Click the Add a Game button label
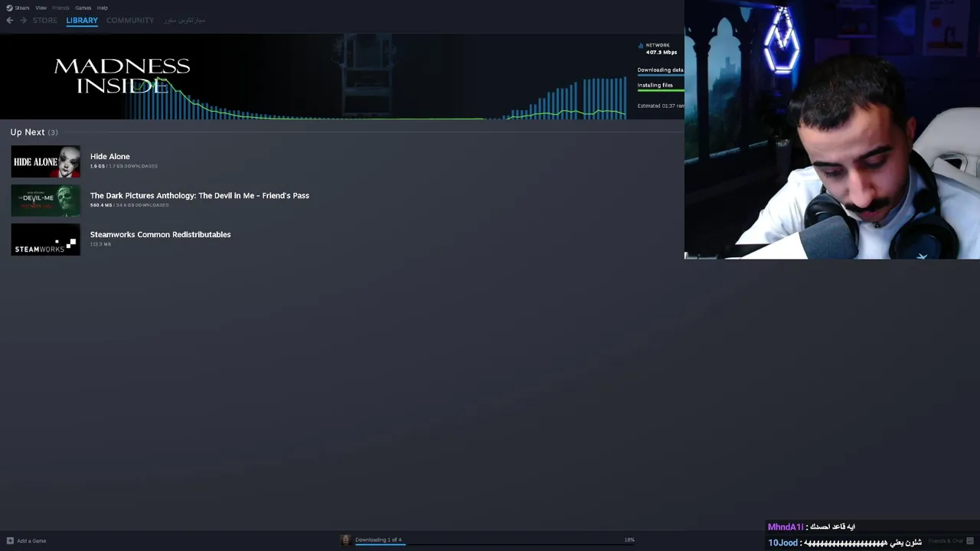The image size is (980, 551). click(x=31, y=541)
